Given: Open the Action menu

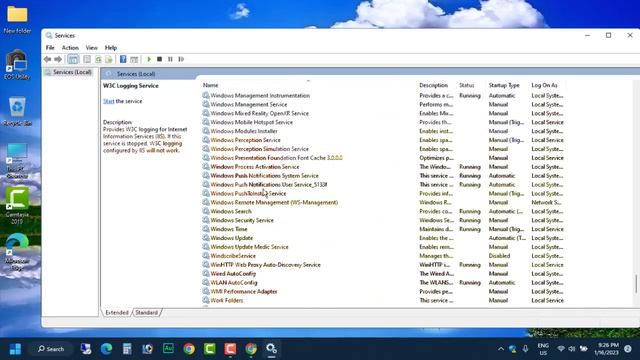Looking at the screenshot, I should click(x=70, y=48).
